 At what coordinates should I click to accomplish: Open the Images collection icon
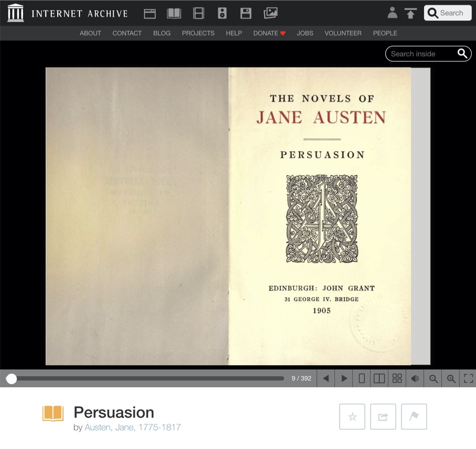269,14
